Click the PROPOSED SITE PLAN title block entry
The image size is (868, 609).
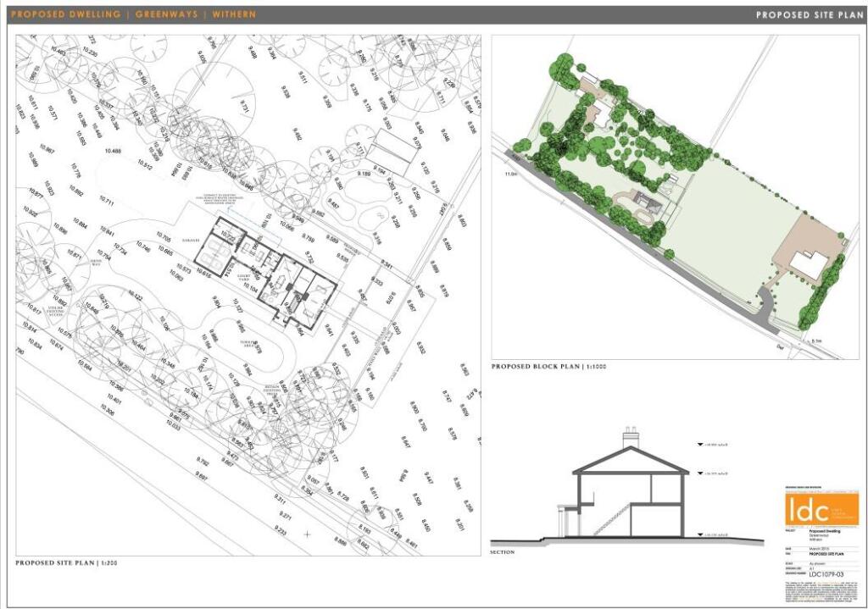click(x=825, y=553)
